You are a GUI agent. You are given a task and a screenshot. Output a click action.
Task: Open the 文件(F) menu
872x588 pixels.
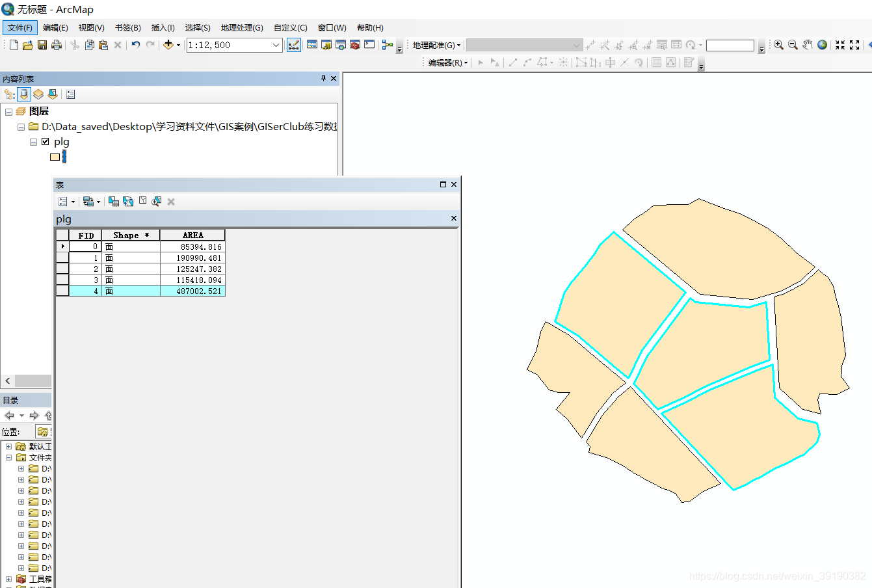point(20,27)
